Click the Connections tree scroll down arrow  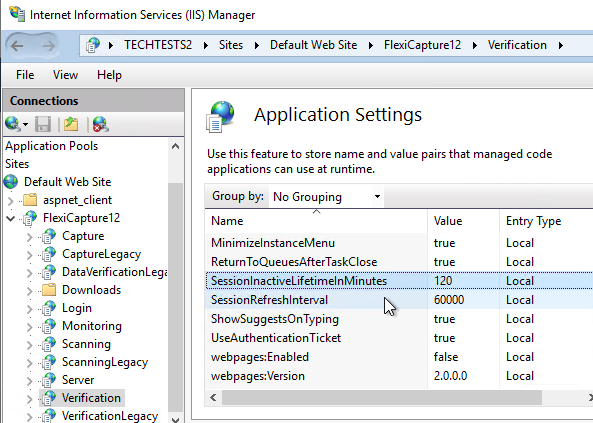(x=175, y=419)
